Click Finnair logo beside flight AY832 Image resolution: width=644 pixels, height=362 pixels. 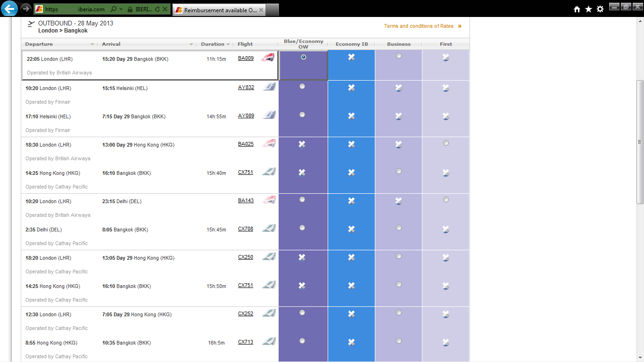point(269,87)
